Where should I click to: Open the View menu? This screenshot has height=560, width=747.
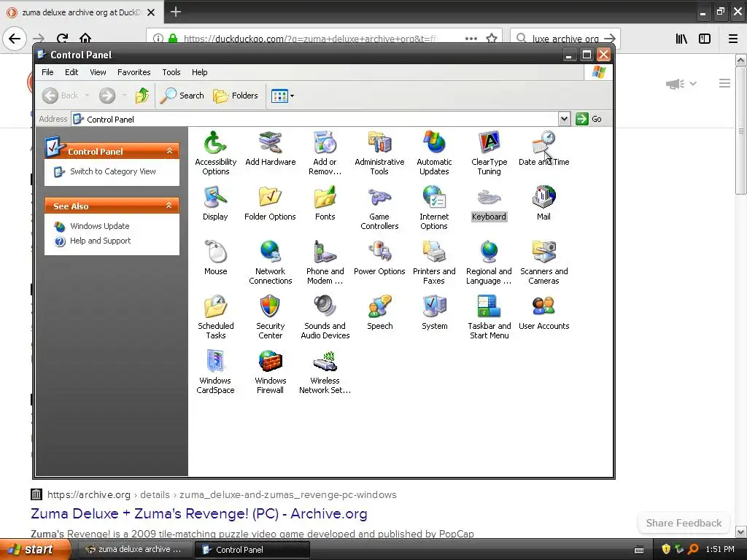[98, 72]
